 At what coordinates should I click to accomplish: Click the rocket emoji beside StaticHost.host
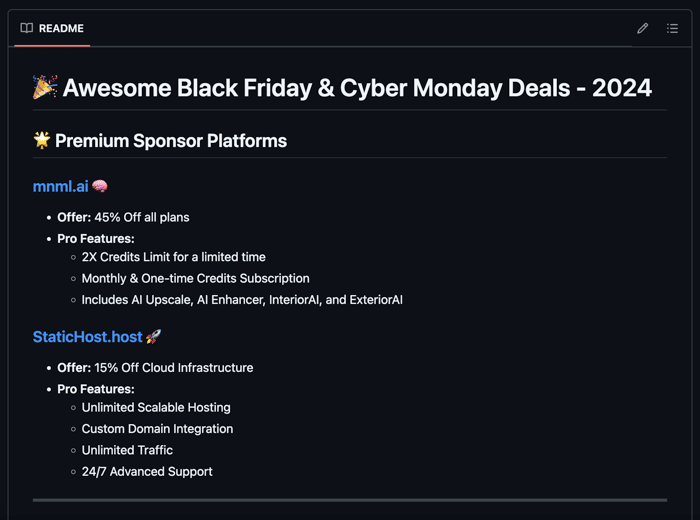click(x=153, y=337)
